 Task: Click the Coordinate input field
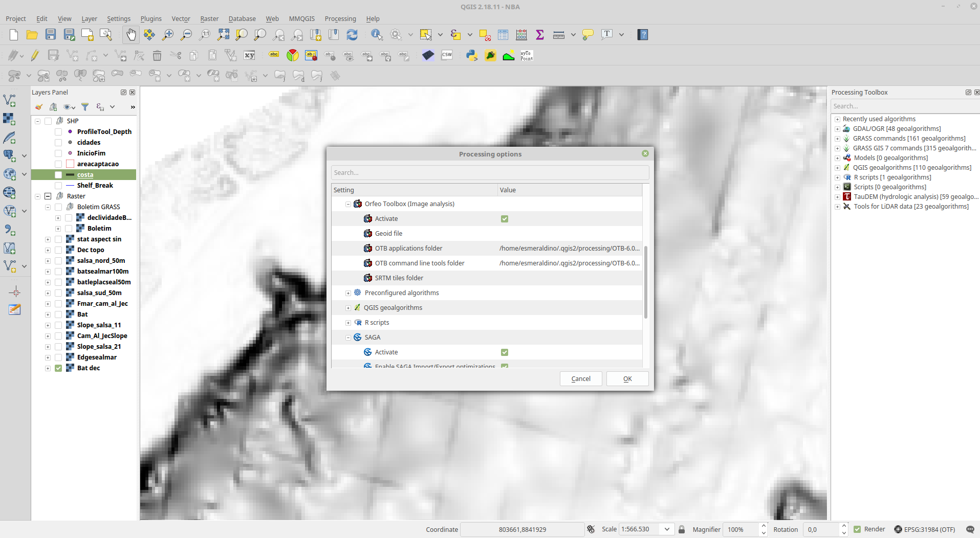pyautogui.click(x=522, y=529)
